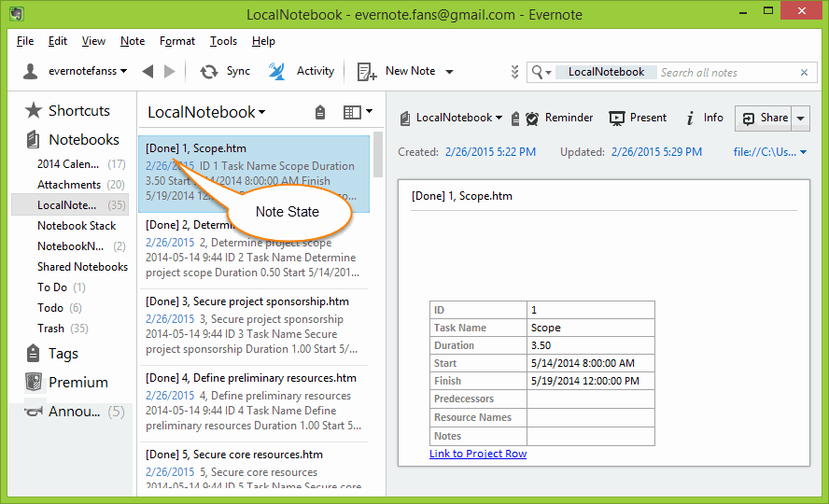Screen dimensions: 829x504
Task: Click the tag icon next to Reminder
Action: (515, 119)
